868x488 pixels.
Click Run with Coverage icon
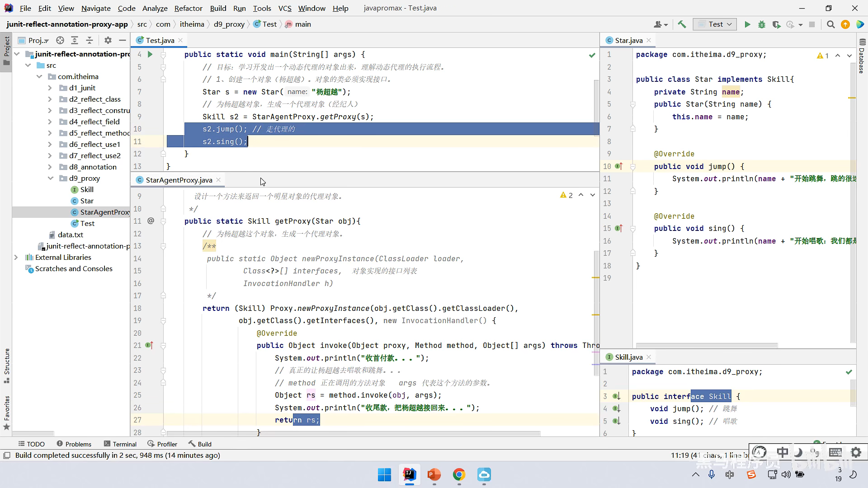pyautogui.click(x=776, y=24)
